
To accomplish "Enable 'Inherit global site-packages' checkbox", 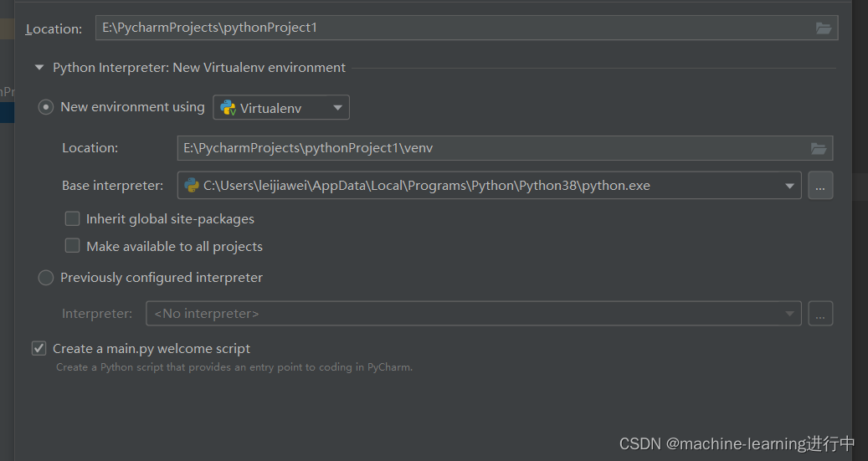I will point(72,218).
